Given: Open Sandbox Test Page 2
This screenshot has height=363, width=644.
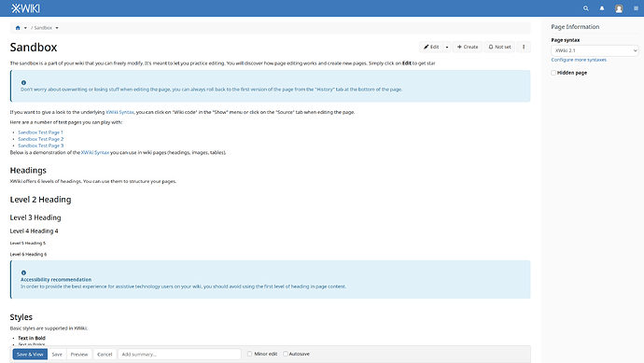Looking at the screenshot, I should click(x=41, y=139).
